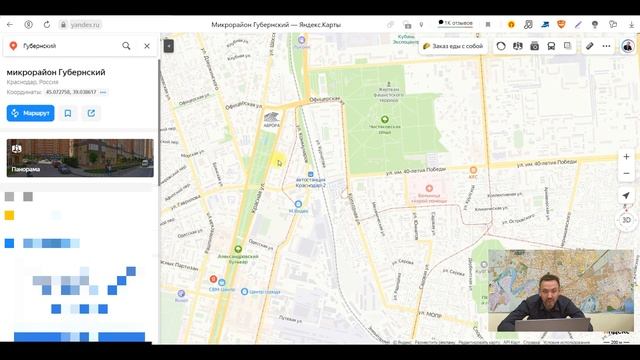Open the puzzle-piece extensions menu icon
640x360 pixels.
(x=613, y=24)
